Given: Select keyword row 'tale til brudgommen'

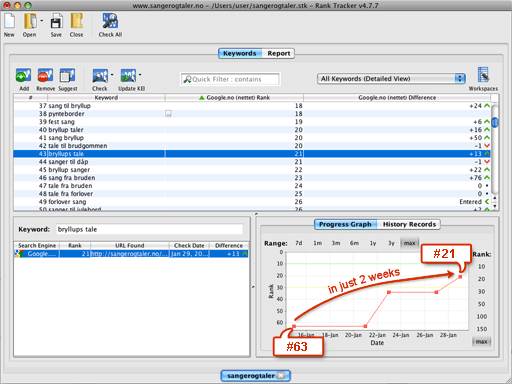Looking at the screenshot, I should click(x=252, y=146).
